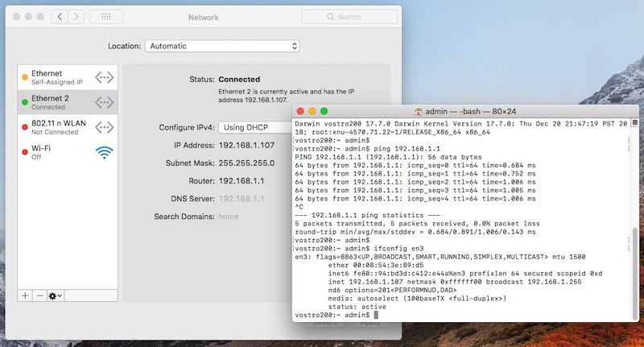Go forward in System Preferences

coord(76,17)
